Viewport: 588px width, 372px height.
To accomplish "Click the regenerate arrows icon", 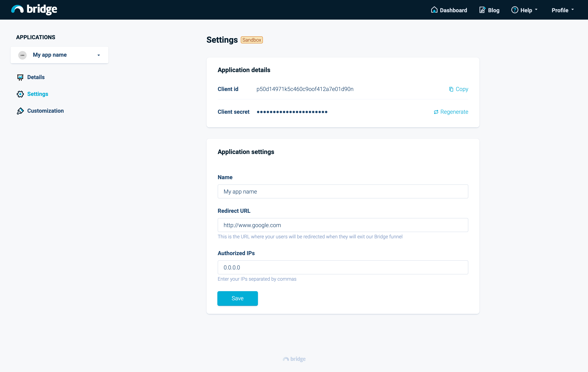I will (x=436, y=112).
